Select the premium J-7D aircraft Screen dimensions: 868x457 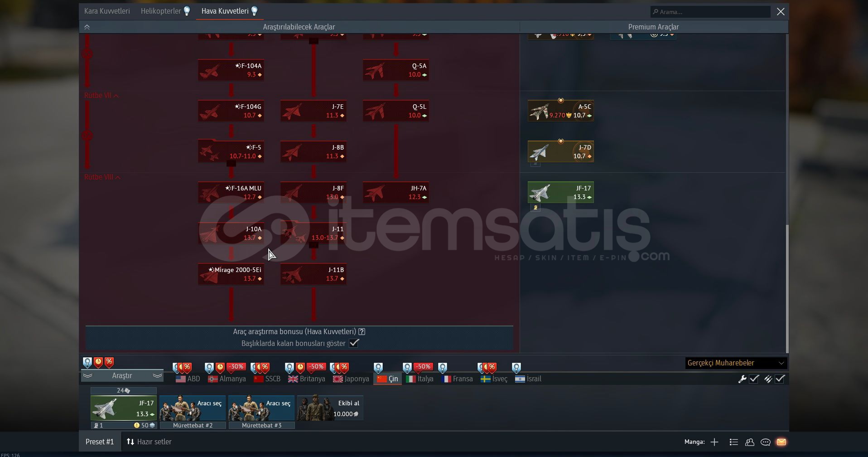(561, 151)
